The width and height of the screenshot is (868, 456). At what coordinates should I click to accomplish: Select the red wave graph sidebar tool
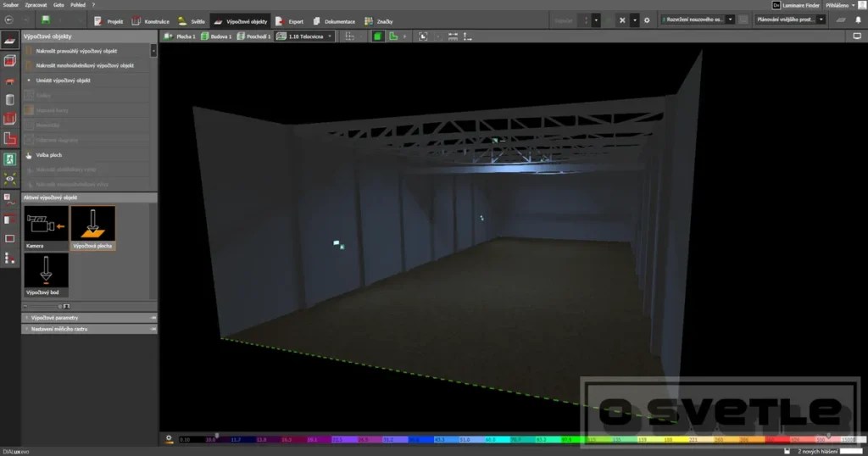click(x=9, y=199)
